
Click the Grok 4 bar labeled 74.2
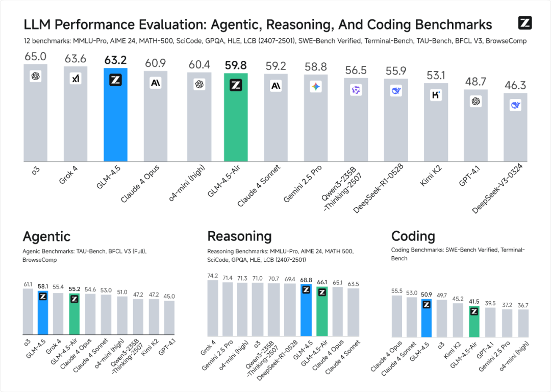[x=212, y=309]
